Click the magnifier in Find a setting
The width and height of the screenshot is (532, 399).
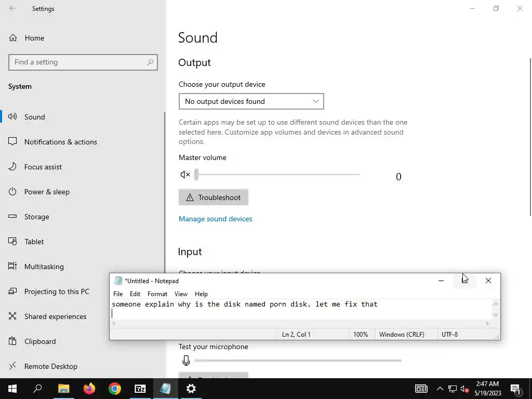click(150, 62)
